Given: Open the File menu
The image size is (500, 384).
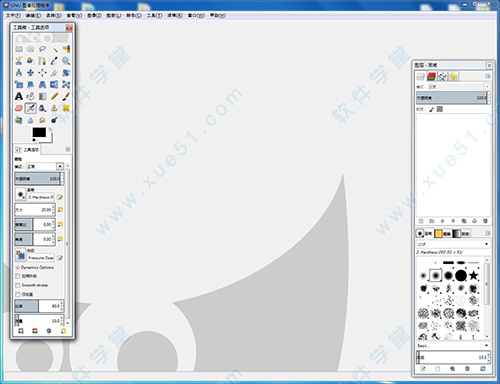Looking at the screenshot, I should tap(13, 15).
